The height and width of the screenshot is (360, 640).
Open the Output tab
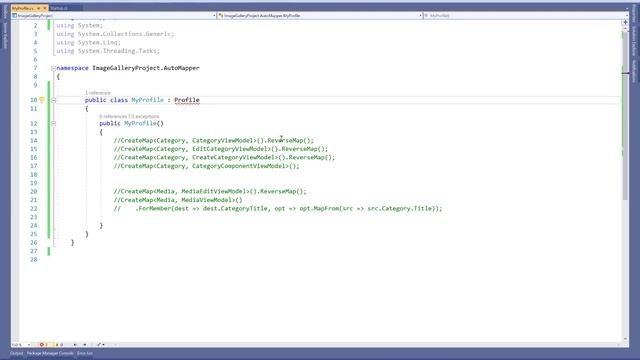click(x=17, y=353)
